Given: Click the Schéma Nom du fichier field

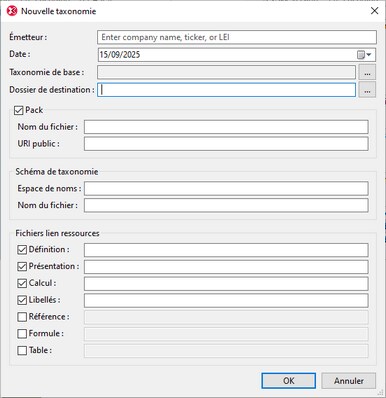Looking at the screenshot, I should coord(226,205).
